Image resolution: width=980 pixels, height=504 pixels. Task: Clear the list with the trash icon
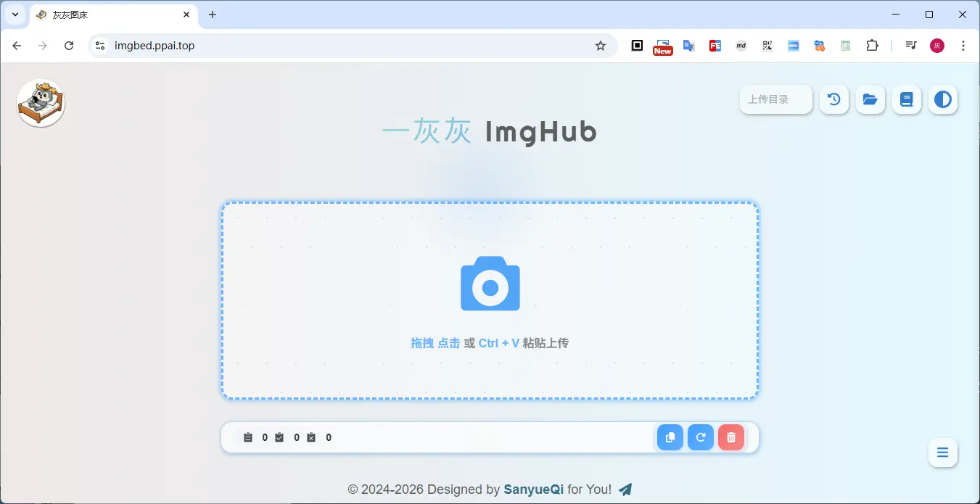pyautogui.click(x=730, y=437)
